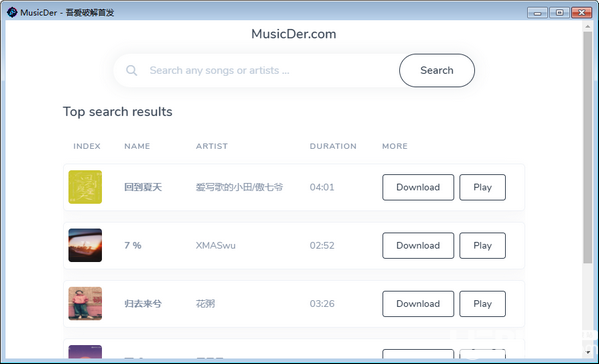Screen dimensions: 599x364
Task: Play the song 回到夏天
Action: point(482,187)
